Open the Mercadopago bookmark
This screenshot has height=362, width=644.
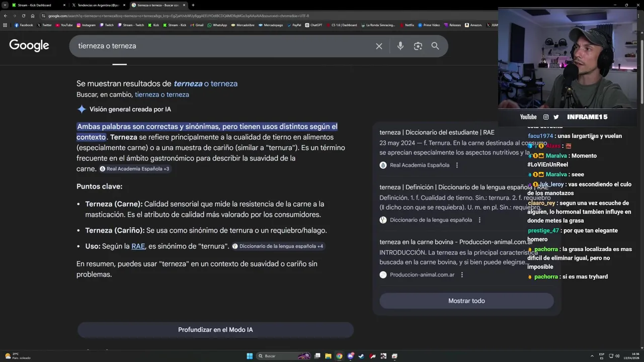[x=271, y=25]
